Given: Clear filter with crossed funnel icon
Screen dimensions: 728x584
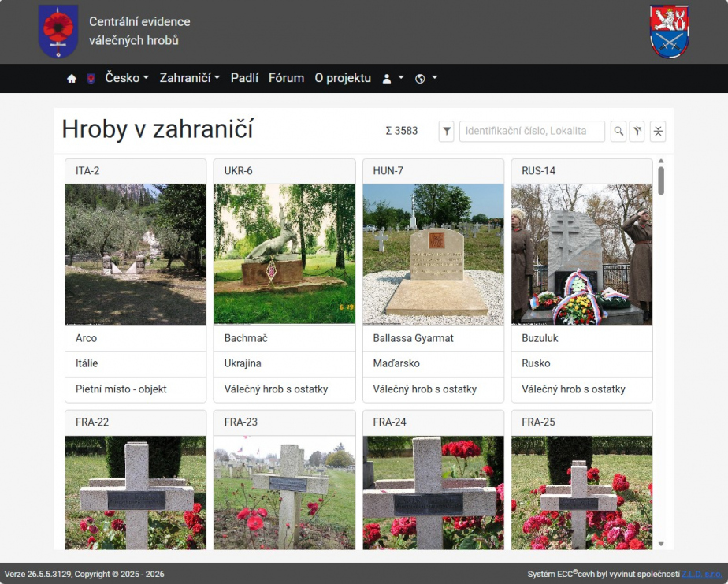Looking at the screenshot, I should 637,132.
